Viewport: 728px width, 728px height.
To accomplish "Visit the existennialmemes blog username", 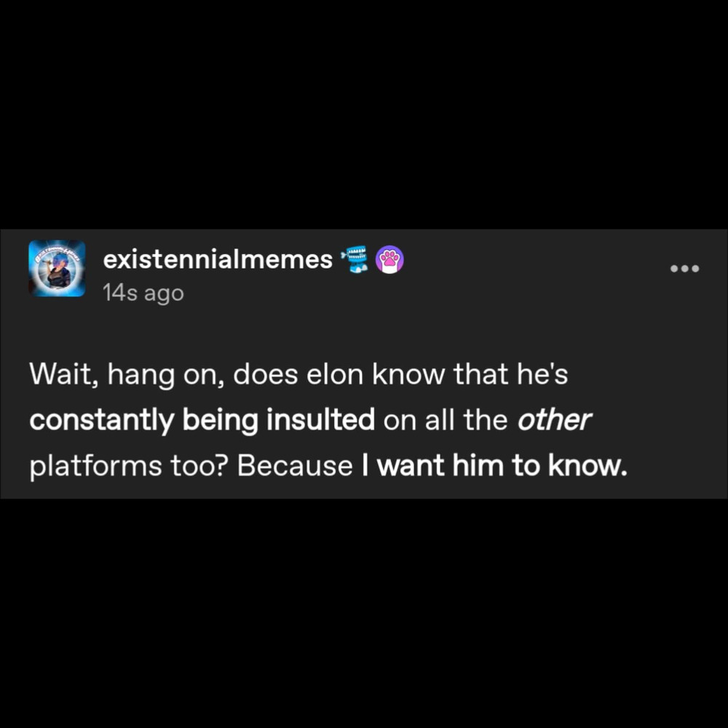I will tap(218, 259).
